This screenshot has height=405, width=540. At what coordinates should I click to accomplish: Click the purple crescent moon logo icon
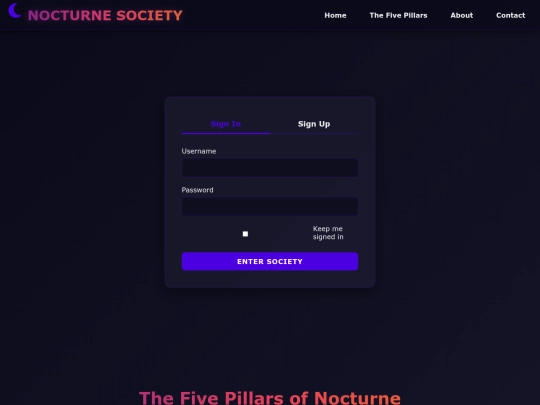coord(14,10)
